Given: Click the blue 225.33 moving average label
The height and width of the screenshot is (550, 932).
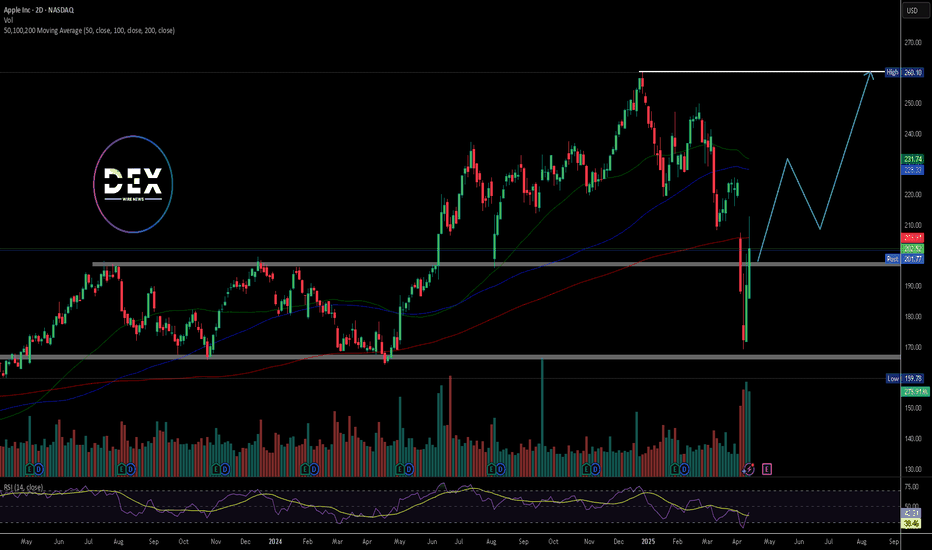Looking at the screenshot, I should 913,170.
